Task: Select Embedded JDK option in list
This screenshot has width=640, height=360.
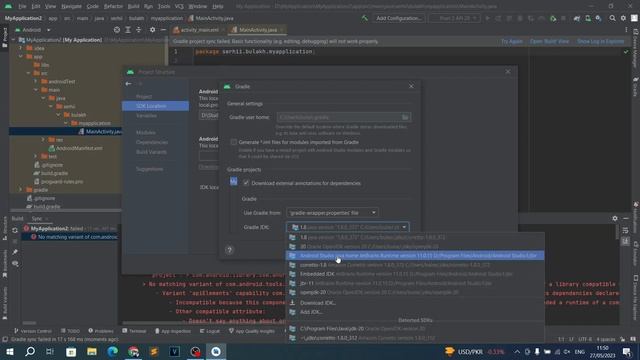Action: pyautogui.click(x=415, y=274)
